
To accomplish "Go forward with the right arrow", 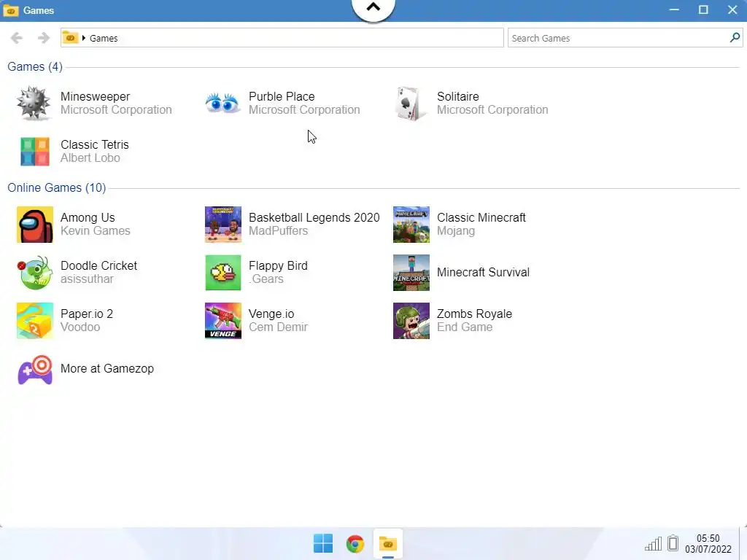I will click(x=43, y=38).
